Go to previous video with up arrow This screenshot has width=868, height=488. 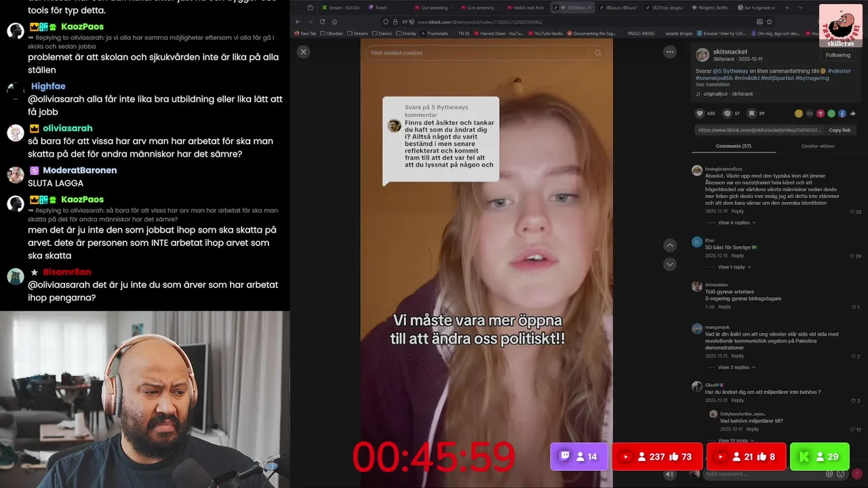670,245
